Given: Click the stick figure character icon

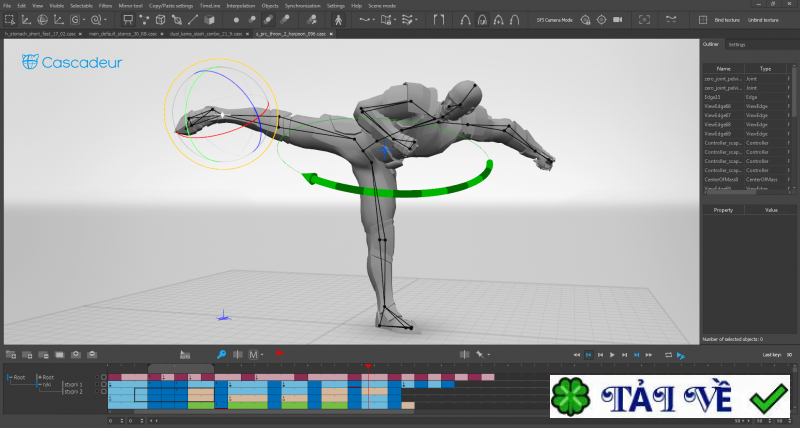Looking at the screenshot, I should pos(338,19).
